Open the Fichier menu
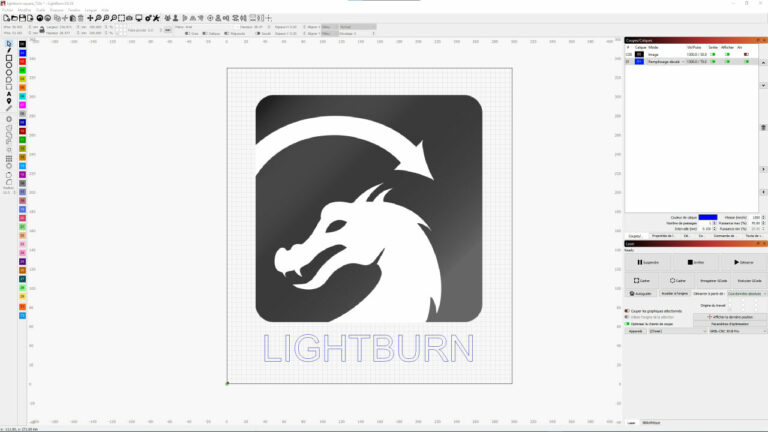The image size is (768, 432). pyautogui.click(x=8, y=10)
